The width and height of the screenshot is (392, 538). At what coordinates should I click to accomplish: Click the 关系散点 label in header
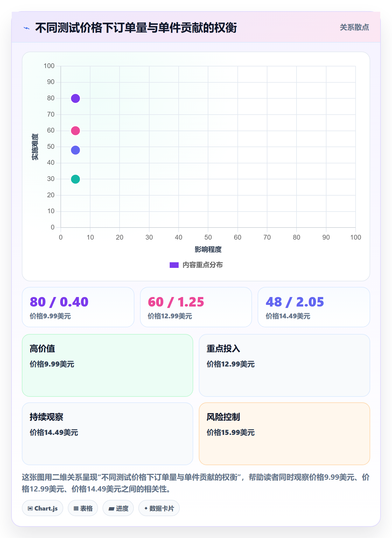point(354,27)
